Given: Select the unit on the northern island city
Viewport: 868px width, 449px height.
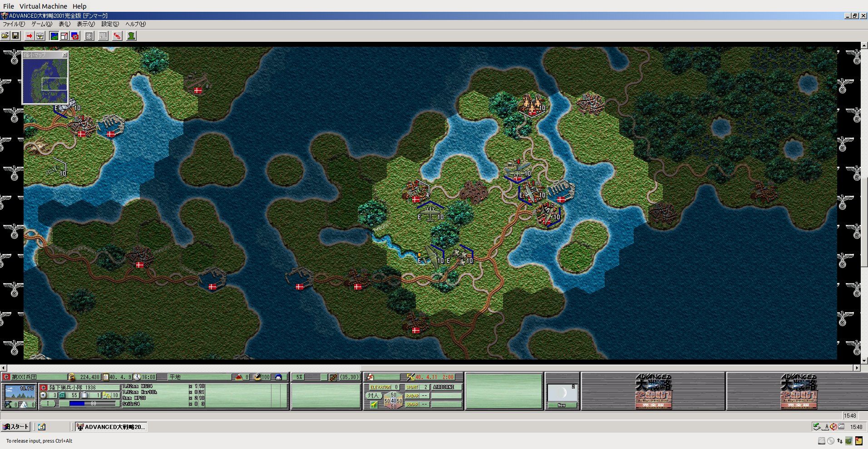Looking at the screenshot, I should pos(532,105).
